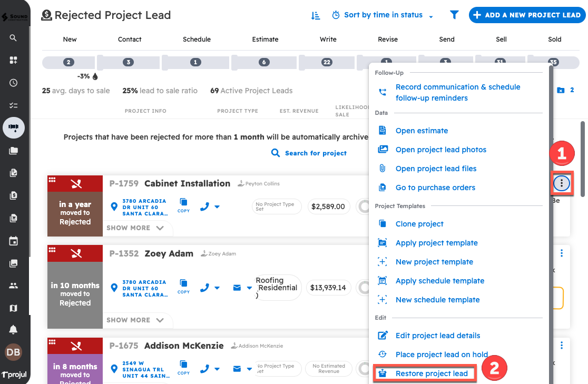This screenshot has width=588, height=384.
Task: Expand SHOW MORE on Zoey Adam card
Action: coord(135,320)
